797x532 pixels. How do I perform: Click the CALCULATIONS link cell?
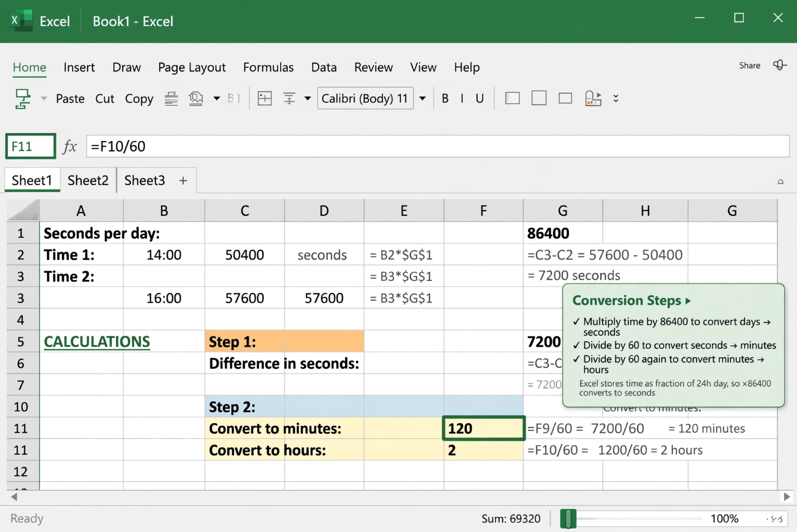point(97,342)
